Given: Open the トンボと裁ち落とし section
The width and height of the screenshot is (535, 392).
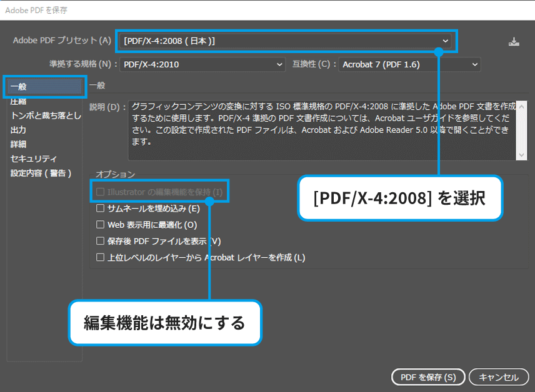Looking at the screenshot, I should click(x=46, y=115).
